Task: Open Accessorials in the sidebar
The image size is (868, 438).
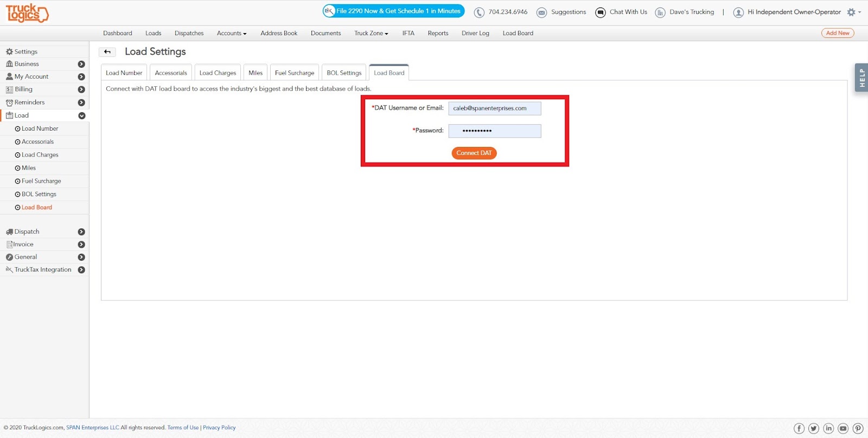Action: click(34, 141)
